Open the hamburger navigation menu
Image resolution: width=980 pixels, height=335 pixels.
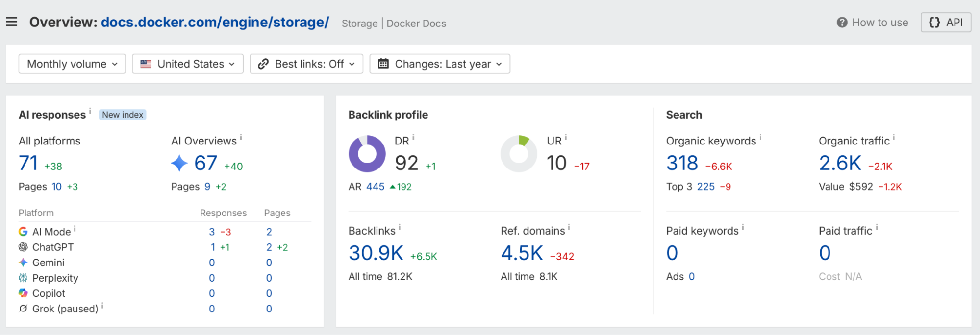coord(11,22)
